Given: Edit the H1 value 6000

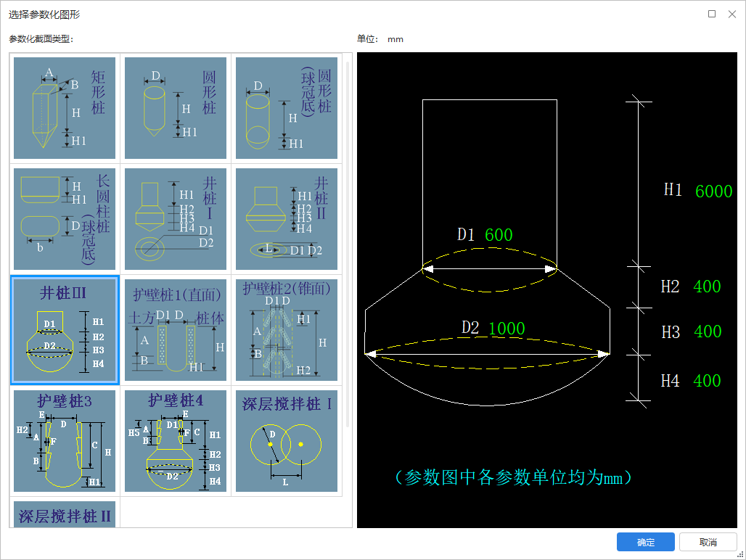Looking at the screenshot, I should (x=713, y=191).
